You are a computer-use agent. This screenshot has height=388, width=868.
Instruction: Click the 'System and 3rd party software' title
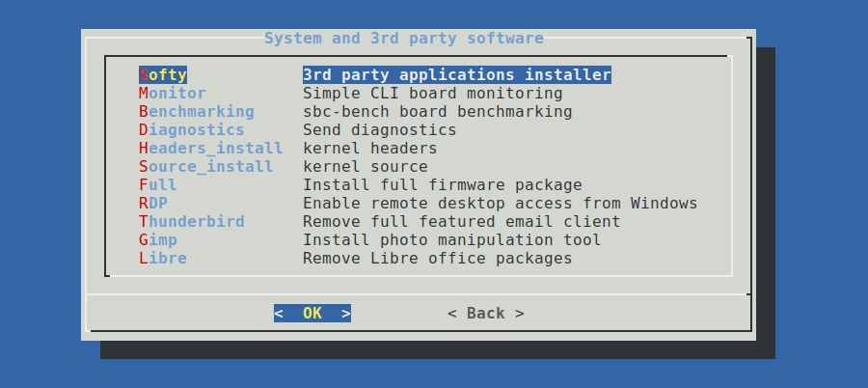(x=404, y=39)
